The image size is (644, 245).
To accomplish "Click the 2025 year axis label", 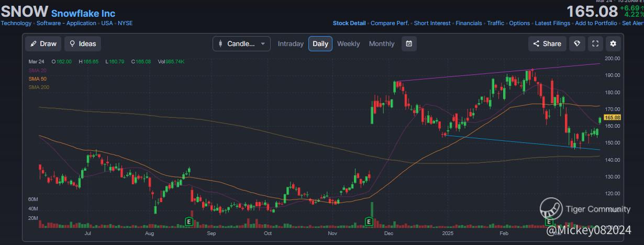I will point(447,232).
